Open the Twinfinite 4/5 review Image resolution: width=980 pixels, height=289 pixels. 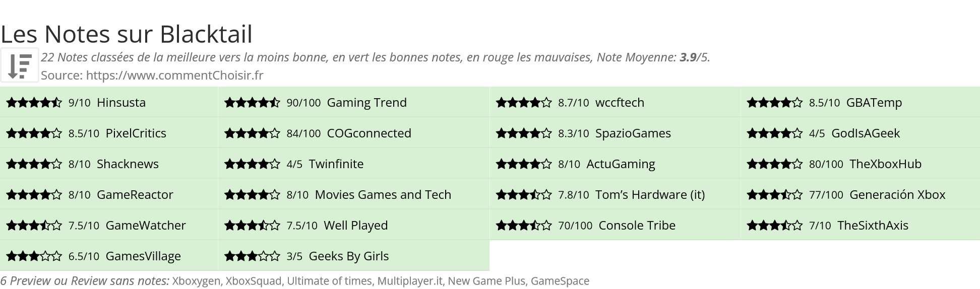coord(336,164)
